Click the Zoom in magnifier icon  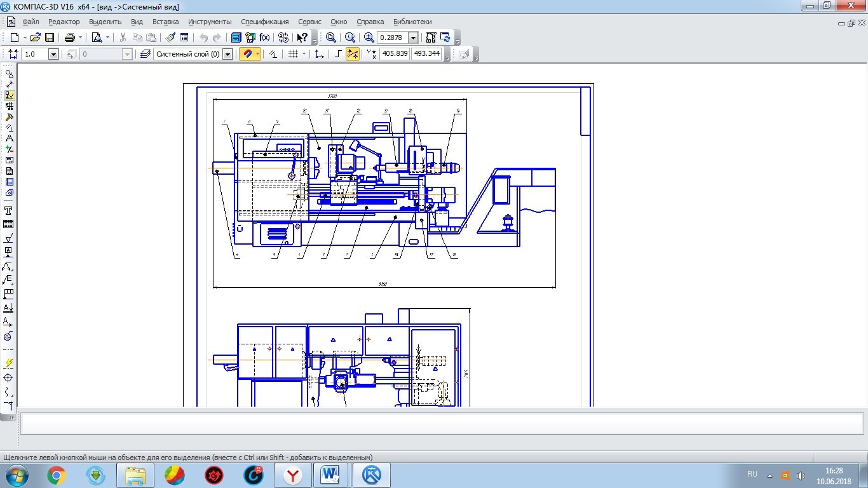tap(369, 37)
